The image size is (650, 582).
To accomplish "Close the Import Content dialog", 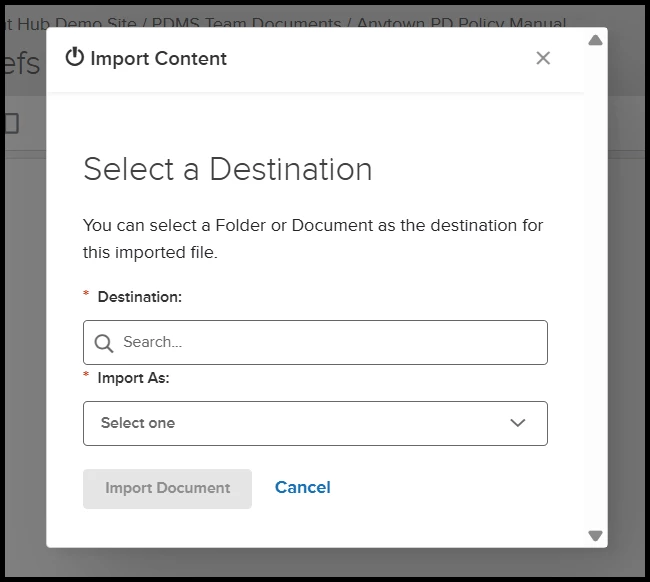I will pos(543,58).
